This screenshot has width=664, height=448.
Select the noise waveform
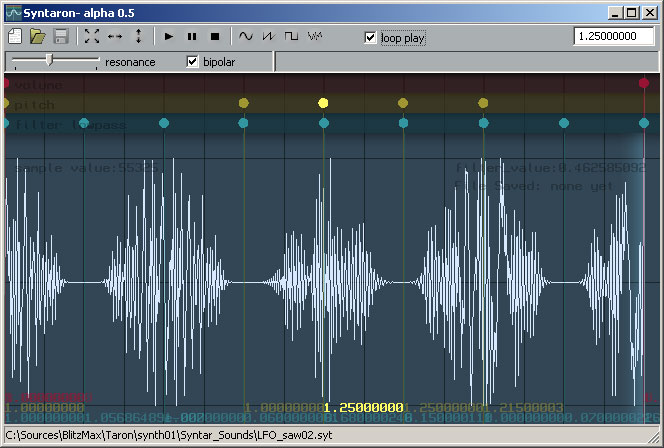pyautogui.click(x=315, y=36)
